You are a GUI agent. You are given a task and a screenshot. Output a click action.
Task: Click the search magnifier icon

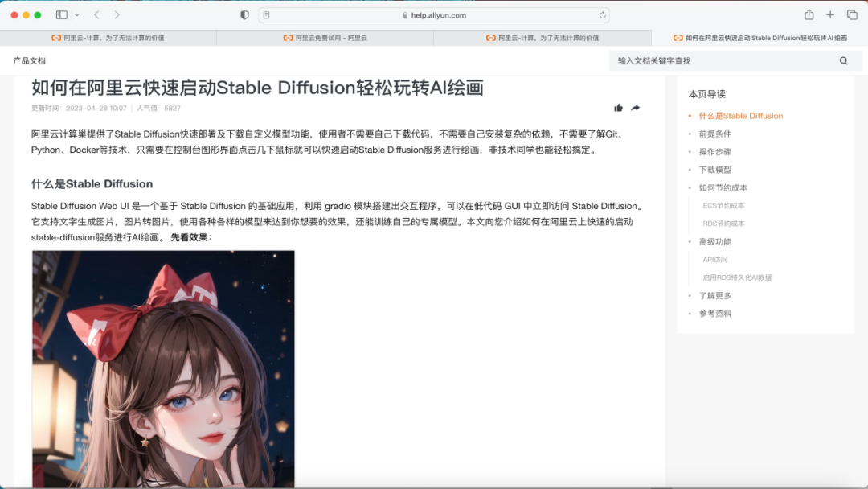[843, 61]
